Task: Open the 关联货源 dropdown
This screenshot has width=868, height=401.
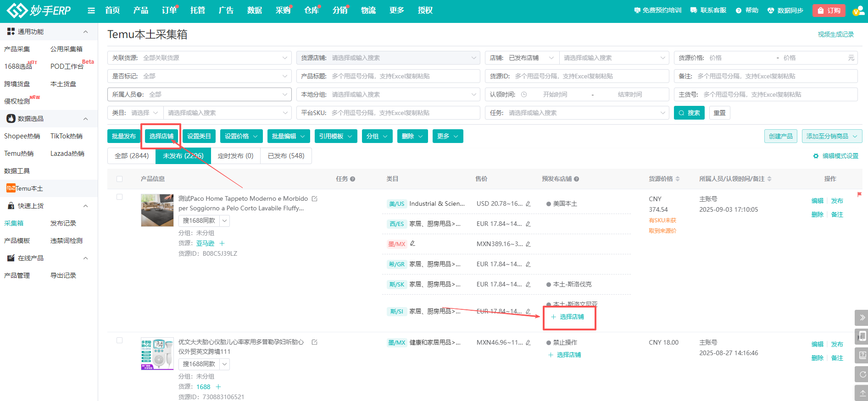Action: click(x=200, y=58)
